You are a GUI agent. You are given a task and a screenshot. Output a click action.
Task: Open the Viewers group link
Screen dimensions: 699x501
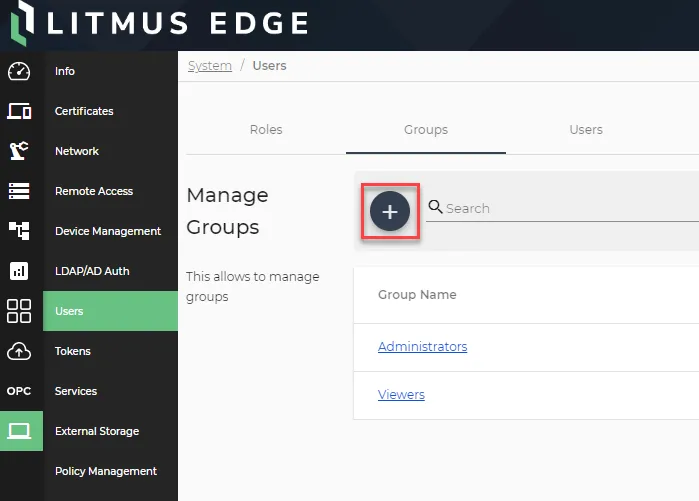point(401,394)
